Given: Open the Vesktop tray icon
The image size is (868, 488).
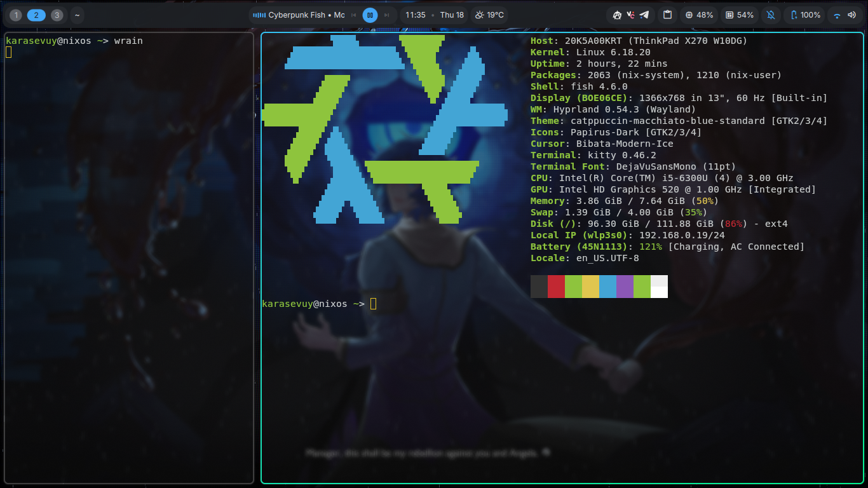Looking at the screenshot, I should click(x=630, y=15).
